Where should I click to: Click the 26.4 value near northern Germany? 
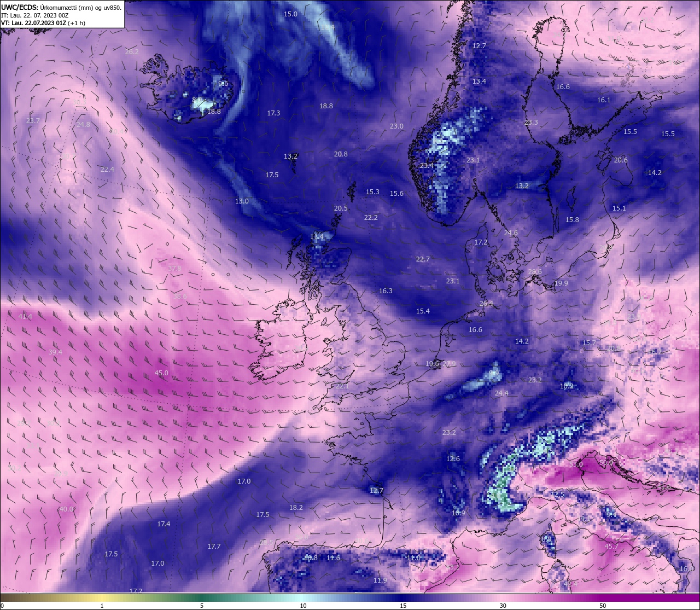click(x=486, y=304)
